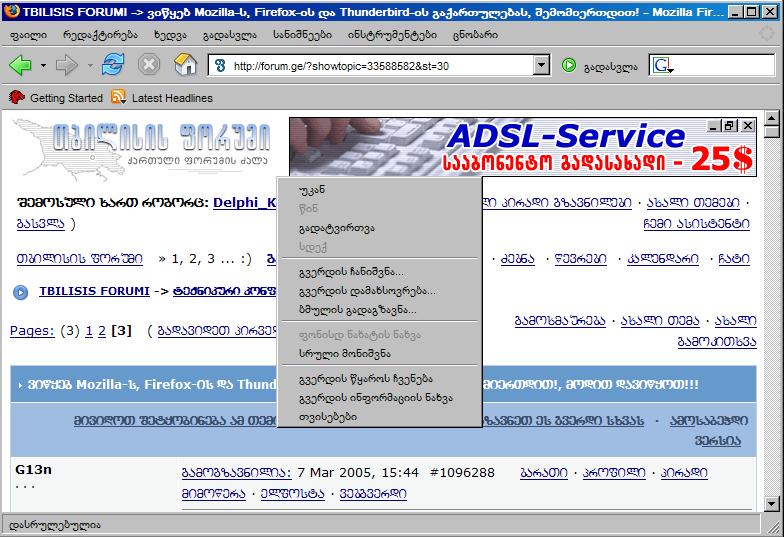Open the პროფილი link for G13n
This screenshot has width=784, height=537.
pos(614,472)
